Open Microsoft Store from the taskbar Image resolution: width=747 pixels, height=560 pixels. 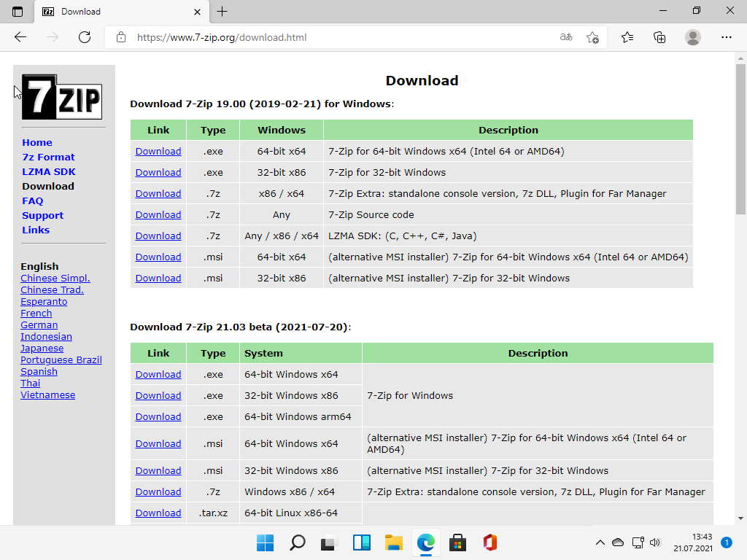click(457, 542)
